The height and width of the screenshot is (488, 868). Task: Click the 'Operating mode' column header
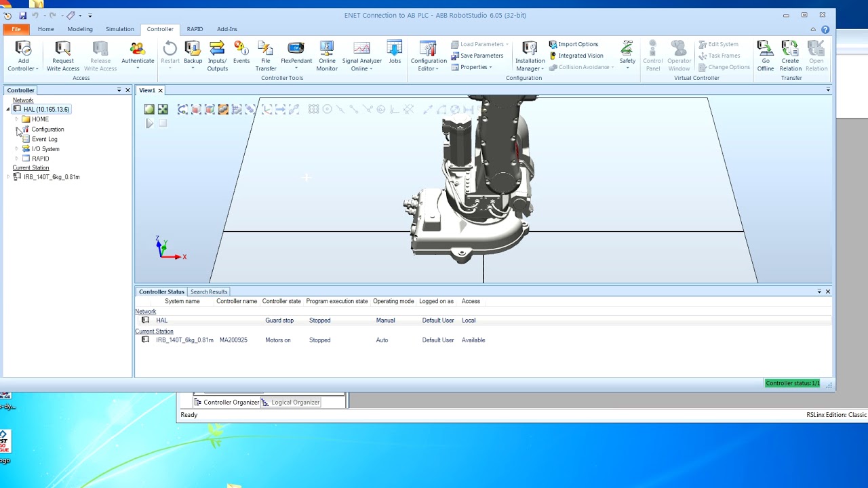point(393,302)
